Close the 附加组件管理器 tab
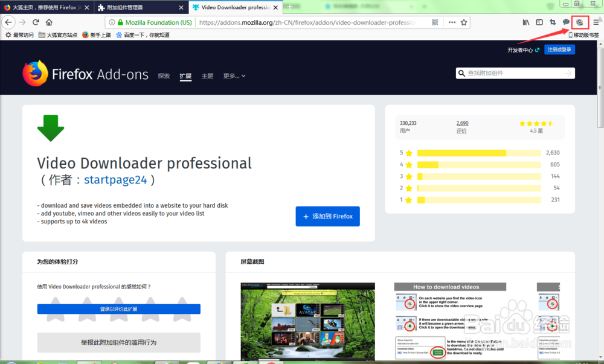Viewport: 604px width, 364px height. (x=181, y=7)
